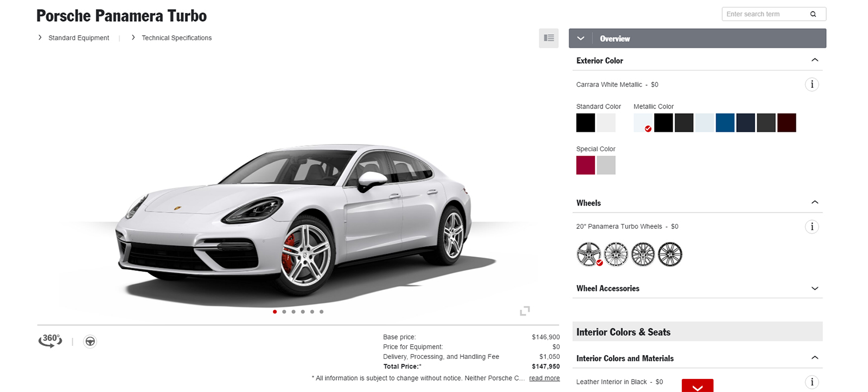Viewport: 868px width, 392px height.
Task: Select the third wheel design thumbnail
Action: (643, 254)
